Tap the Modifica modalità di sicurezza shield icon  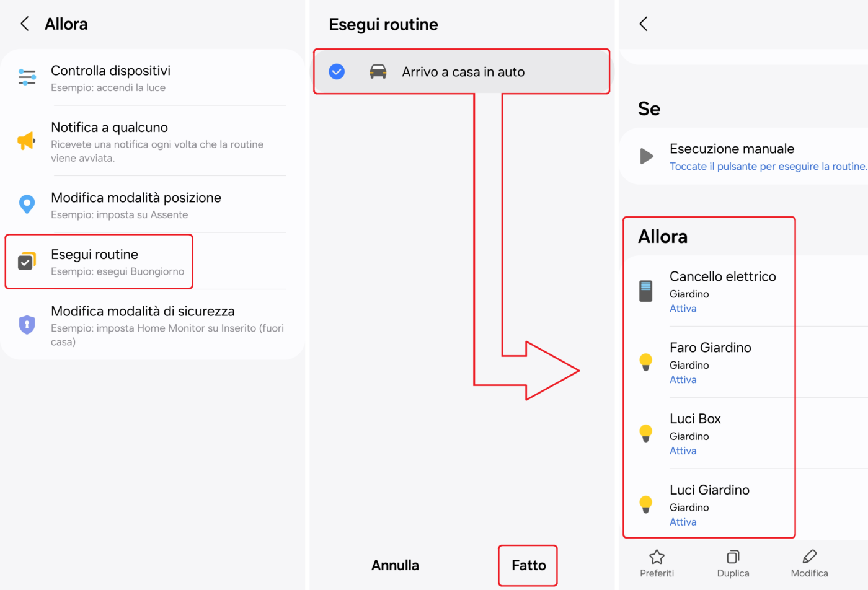tap(27, 324)
